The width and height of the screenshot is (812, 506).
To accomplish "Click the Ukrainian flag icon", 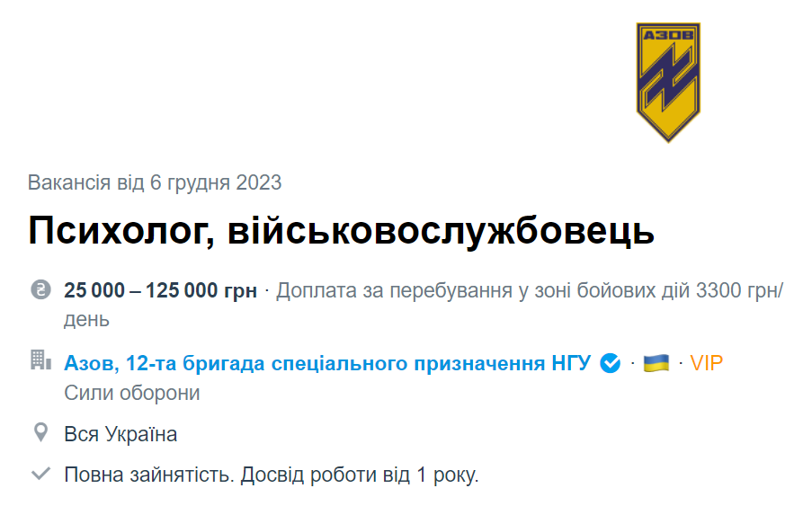I will pyautogui.click(x=656, y=363).
